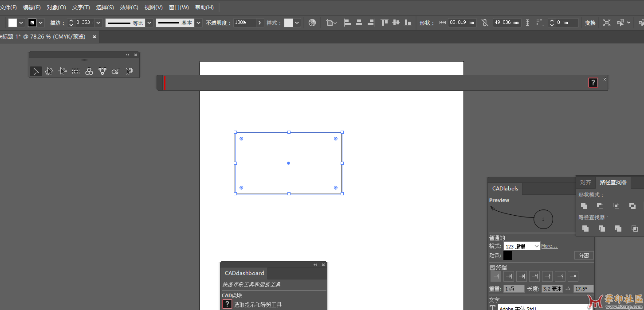Switch to the 路径查找器 tab
This screenshot has height=310, width=644.
[613, 182]
